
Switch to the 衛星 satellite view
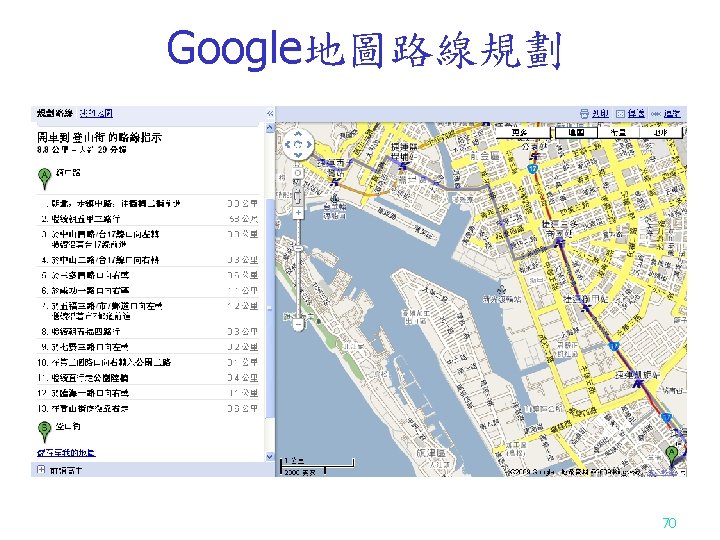coord(618,133)
